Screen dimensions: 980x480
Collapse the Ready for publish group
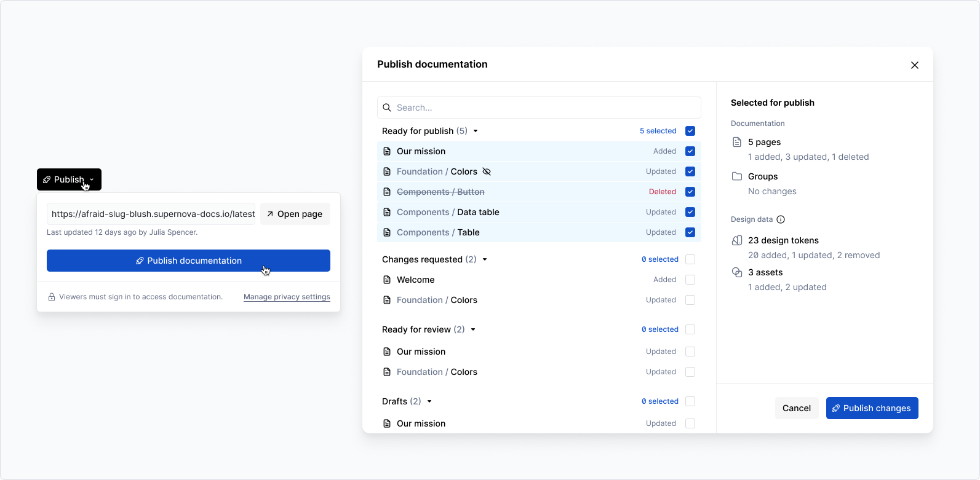click(476, 131)
